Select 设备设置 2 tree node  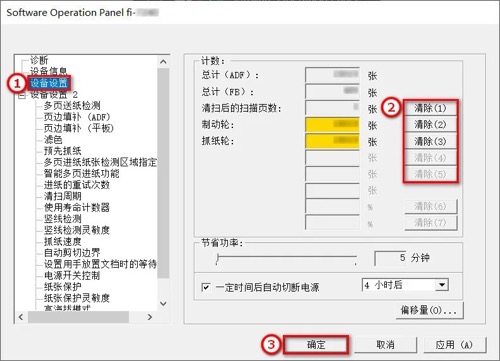pos(54,95)
